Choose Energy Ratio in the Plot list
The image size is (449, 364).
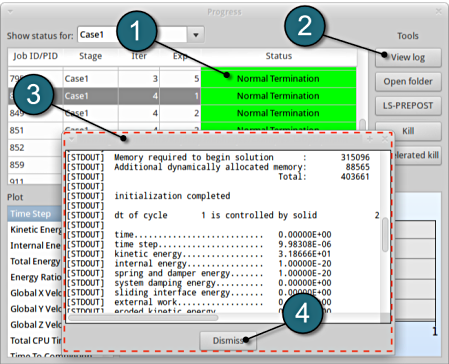35,277
